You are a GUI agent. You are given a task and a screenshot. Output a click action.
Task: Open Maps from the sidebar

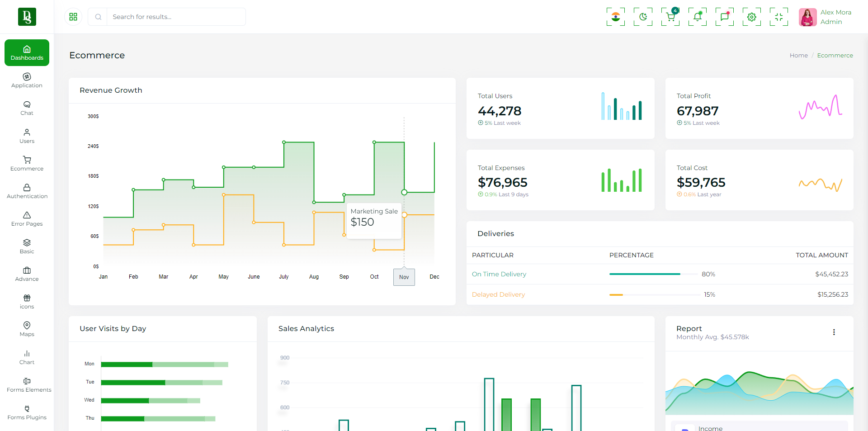pos(27,329)
